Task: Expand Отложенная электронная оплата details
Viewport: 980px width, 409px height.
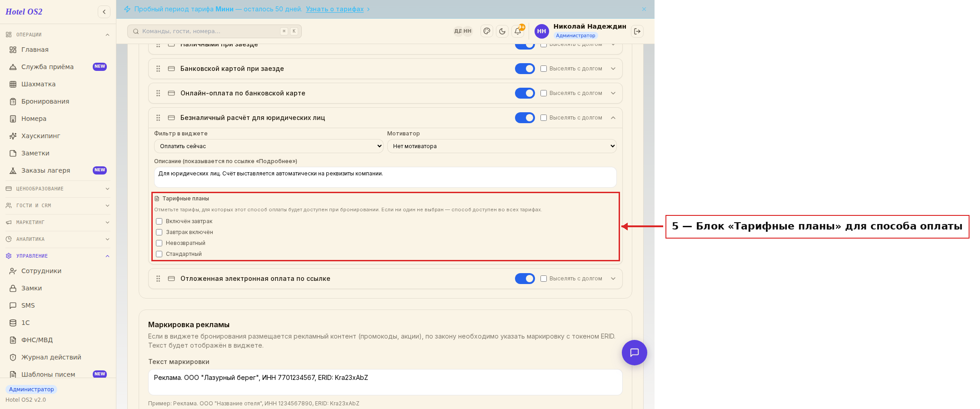Action: (x=613, y=279)
